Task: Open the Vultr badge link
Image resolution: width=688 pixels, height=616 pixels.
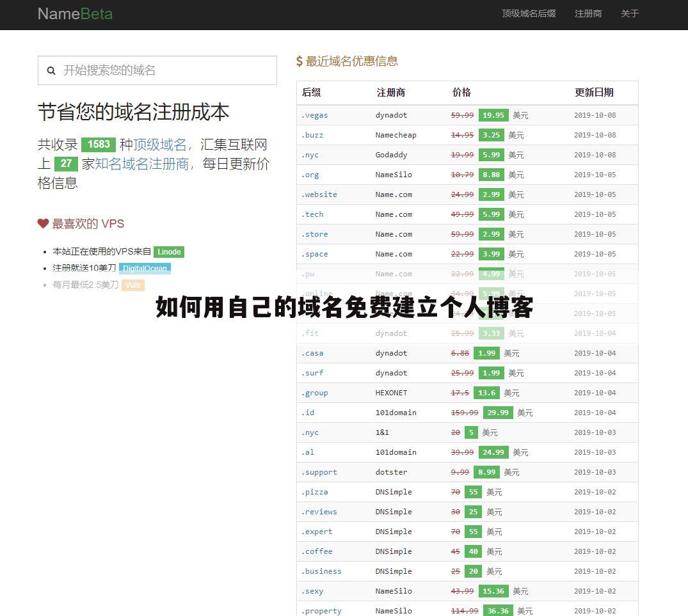Action: [x=133, y=285]
